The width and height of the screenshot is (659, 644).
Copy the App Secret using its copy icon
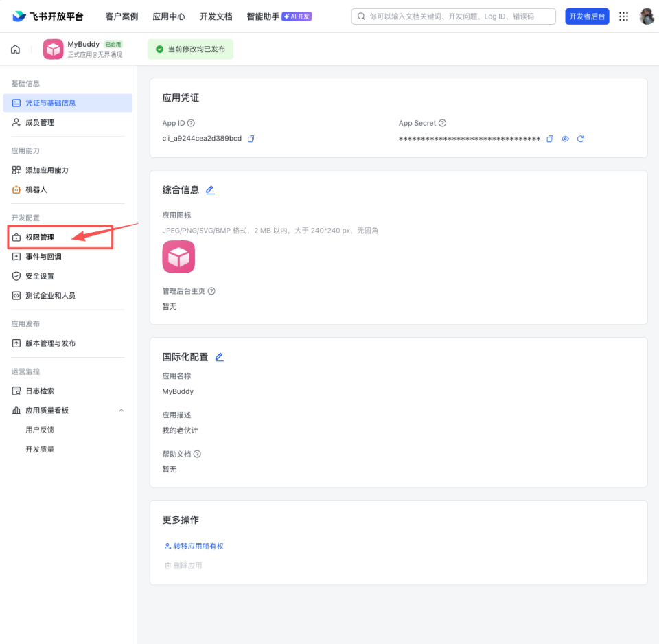click(x=550, y=139)
